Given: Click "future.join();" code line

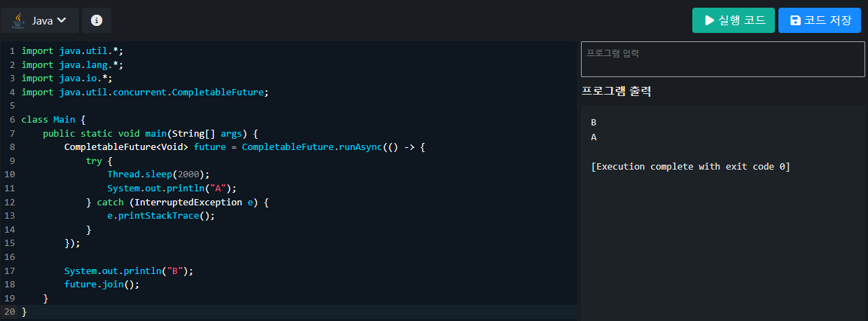Looking at the screenshot, I should click(x=102, y=284).
